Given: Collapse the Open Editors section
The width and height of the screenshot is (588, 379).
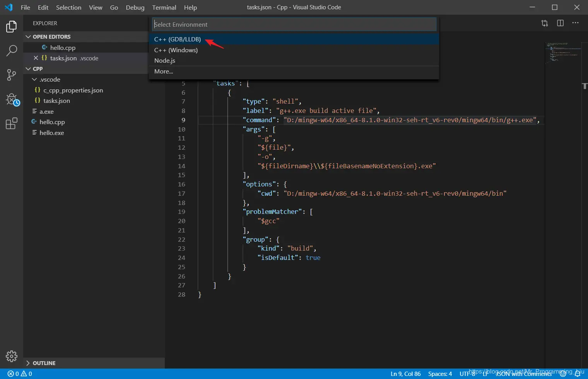Looking at the screenshot, I should point(28,37).
